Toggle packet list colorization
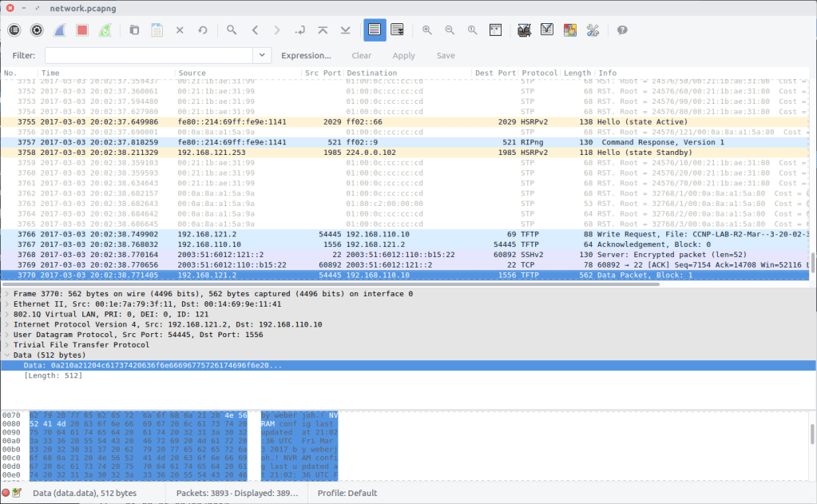Screen dimensions: 817x504 [x=375, y=30]
